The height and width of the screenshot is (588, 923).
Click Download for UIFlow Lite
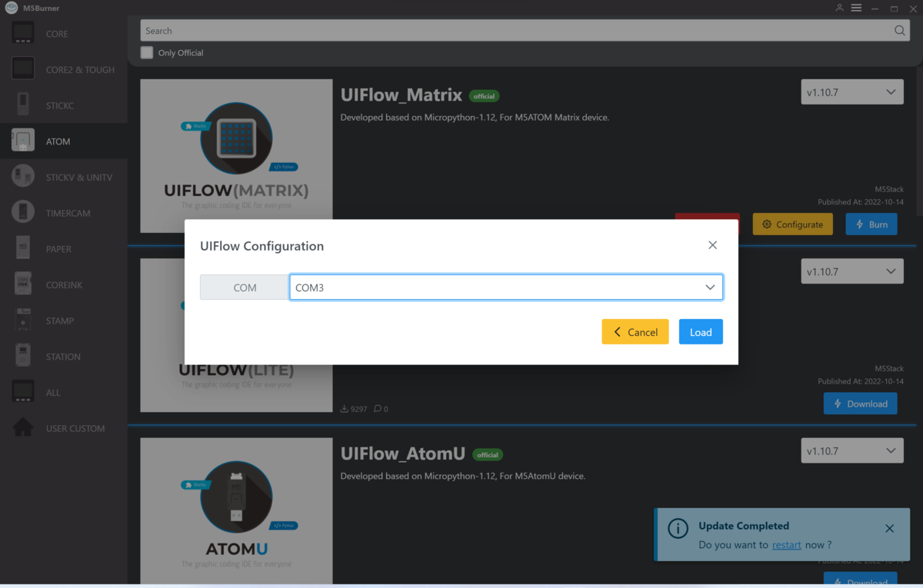pyautogui.click(x=860, y=404)
